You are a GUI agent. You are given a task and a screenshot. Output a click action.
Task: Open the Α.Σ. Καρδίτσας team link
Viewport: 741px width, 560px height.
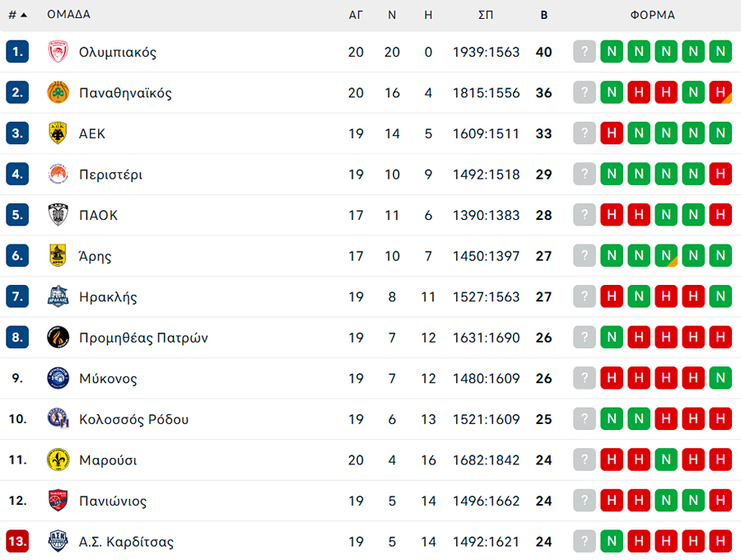click(x=126, y=542)
